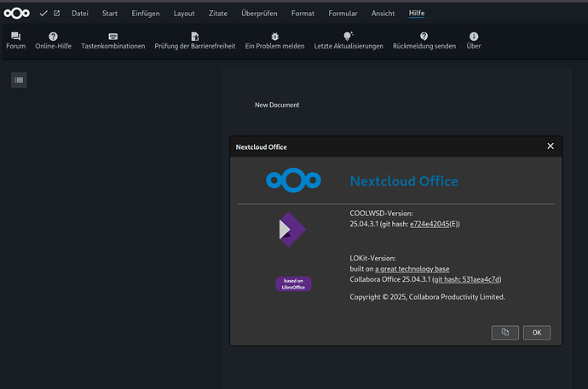Click the blue Nextcloud logo in dialog
The height and width of the screenshot is (389, 588).
click(293, 180)
